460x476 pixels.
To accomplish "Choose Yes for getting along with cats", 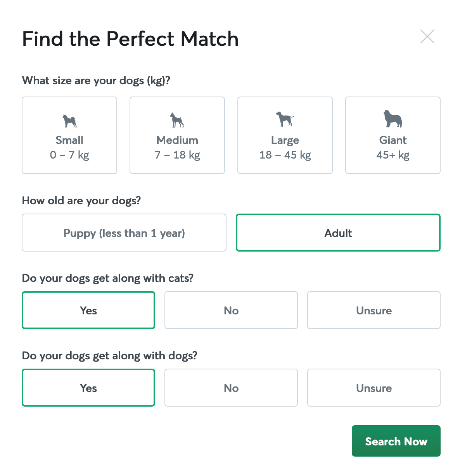I will click(88, 310).
